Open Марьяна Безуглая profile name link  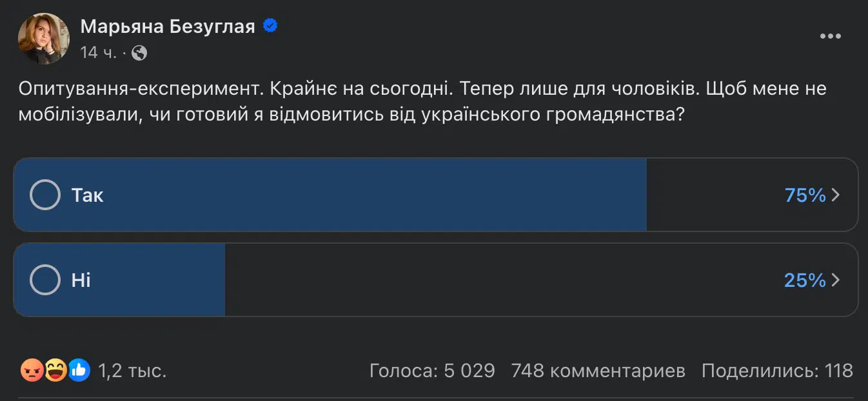click(x=168, y=26)
